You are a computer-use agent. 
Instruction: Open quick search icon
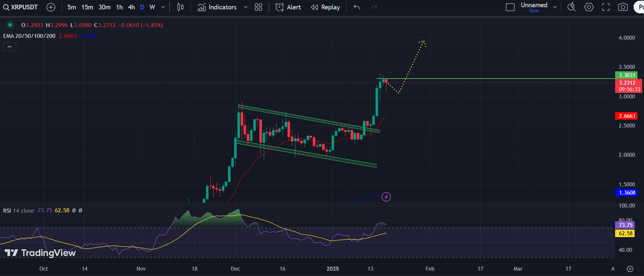[x=571, y=7]
